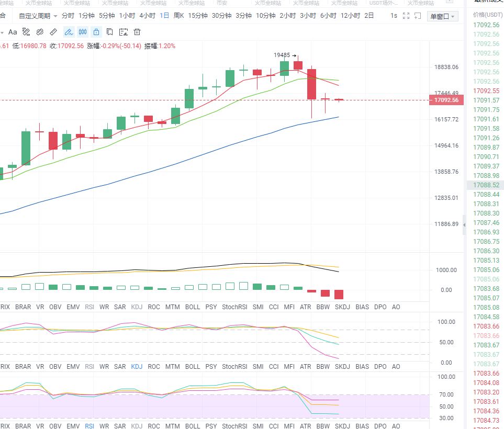Viewport: 504px width, 429px height.
Task: Expand the 单窗口 window layout dropdown
Action: (442, 16)
